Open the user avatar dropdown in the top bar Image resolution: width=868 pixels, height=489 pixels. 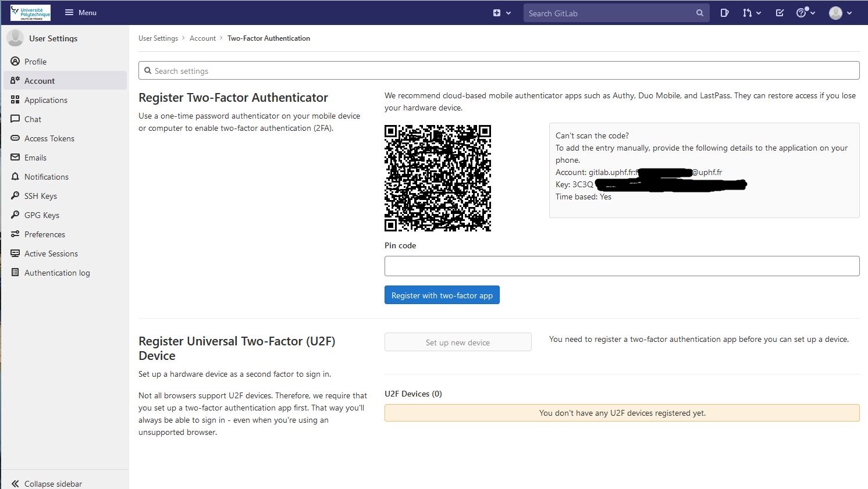coord(841,13)
